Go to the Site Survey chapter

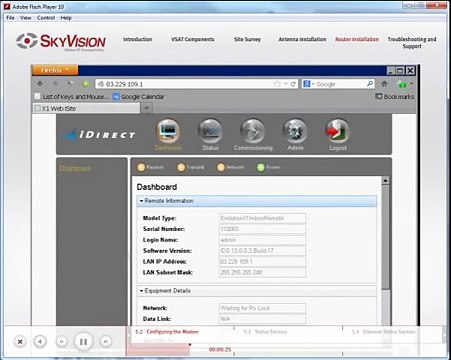click(247, 39)
